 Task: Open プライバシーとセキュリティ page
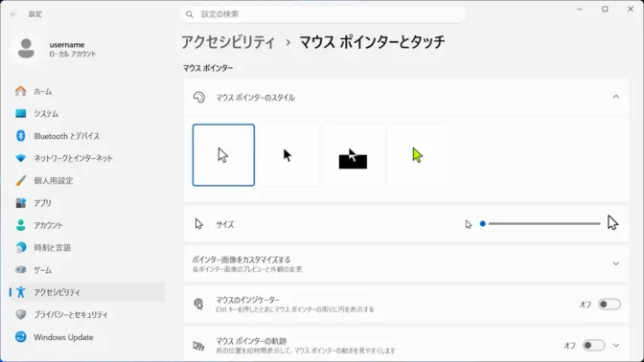[x=87, y=314]
